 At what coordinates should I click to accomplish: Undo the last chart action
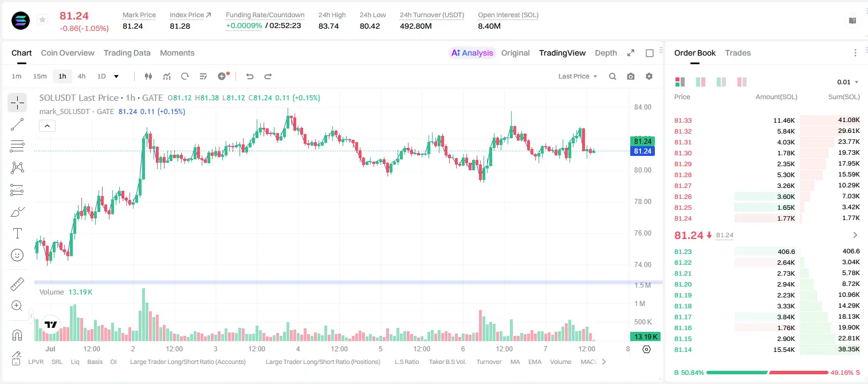pos(249,76)
